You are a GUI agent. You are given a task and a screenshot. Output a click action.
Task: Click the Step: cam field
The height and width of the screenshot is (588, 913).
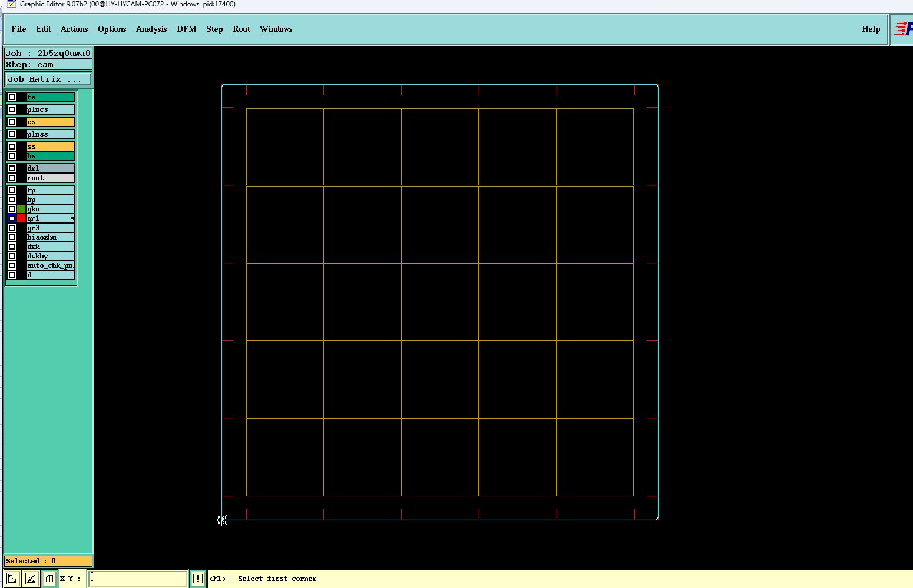48,65
